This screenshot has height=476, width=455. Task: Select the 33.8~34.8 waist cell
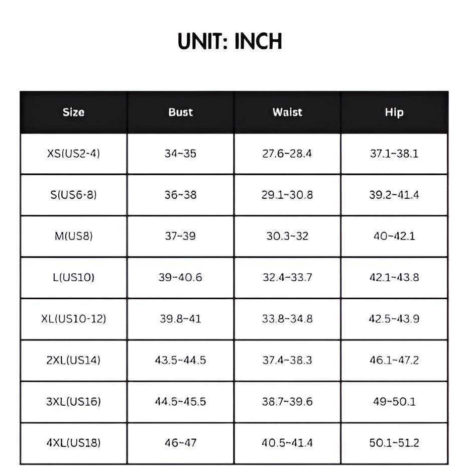click(287, 319)
